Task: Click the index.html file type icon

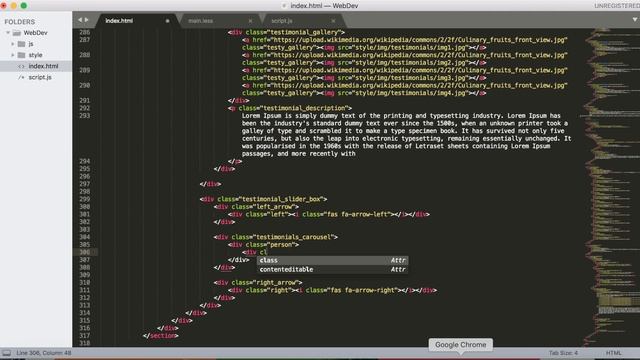Action: (x=21, y=66)
